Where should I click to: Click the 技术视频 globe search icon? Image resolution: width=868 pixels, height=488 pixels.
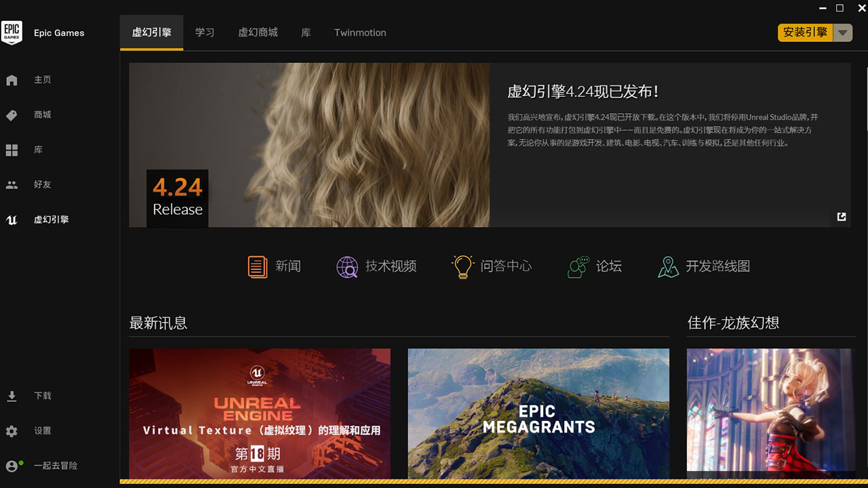347,266
